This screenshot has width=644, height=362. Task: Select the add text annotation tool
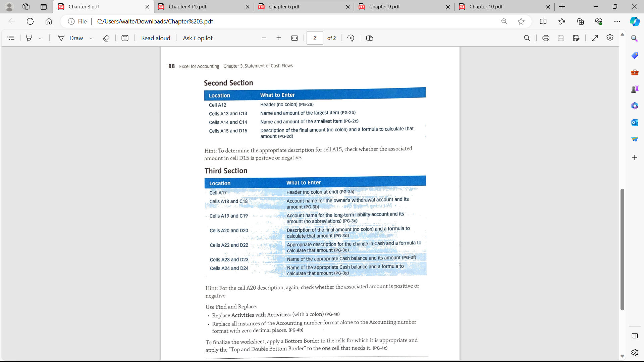[x=125, y=38]
